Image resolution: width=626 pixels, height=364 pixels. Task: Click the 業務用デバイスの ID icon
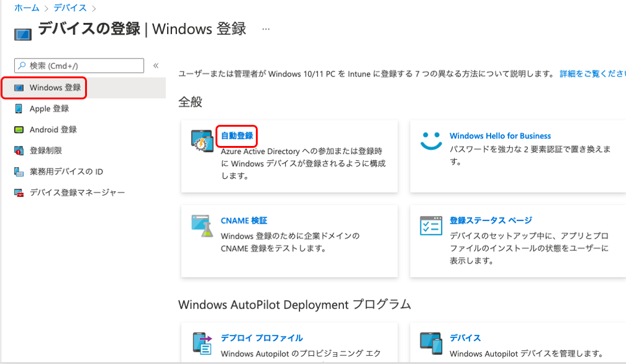[x=19, y=171]
